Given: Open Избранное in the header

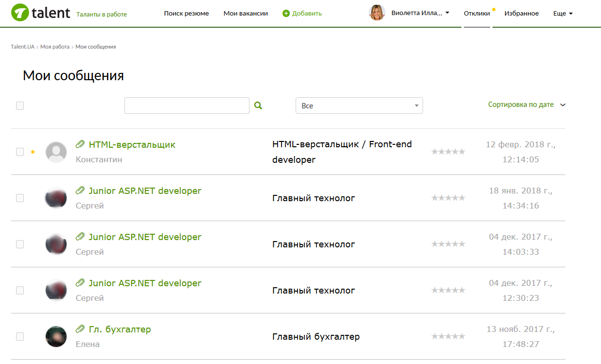Looking at the screenshot, I should (521, 14).
